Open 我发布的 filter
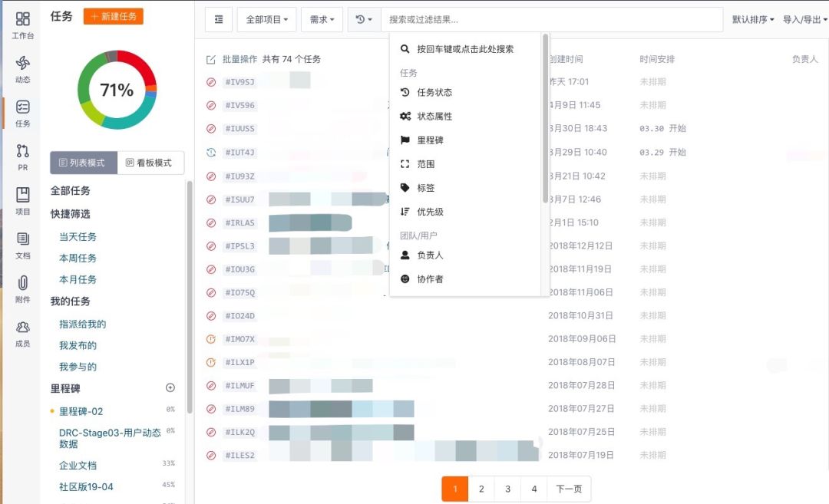The height and width of the screenshot is (504, 829). click(x=78, y=345)
